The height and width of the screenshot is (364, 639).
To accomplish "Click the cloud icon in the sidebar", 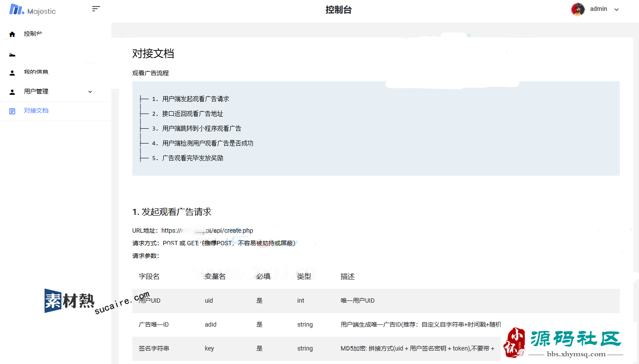I will [12, 55].
